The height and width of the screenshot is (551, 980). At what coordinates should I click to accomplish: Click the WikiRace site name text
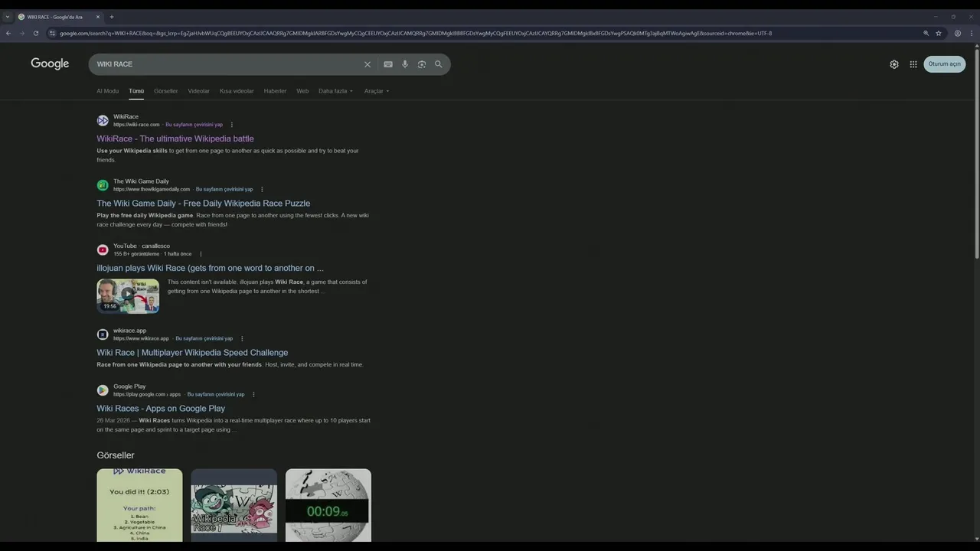(126, 117)
